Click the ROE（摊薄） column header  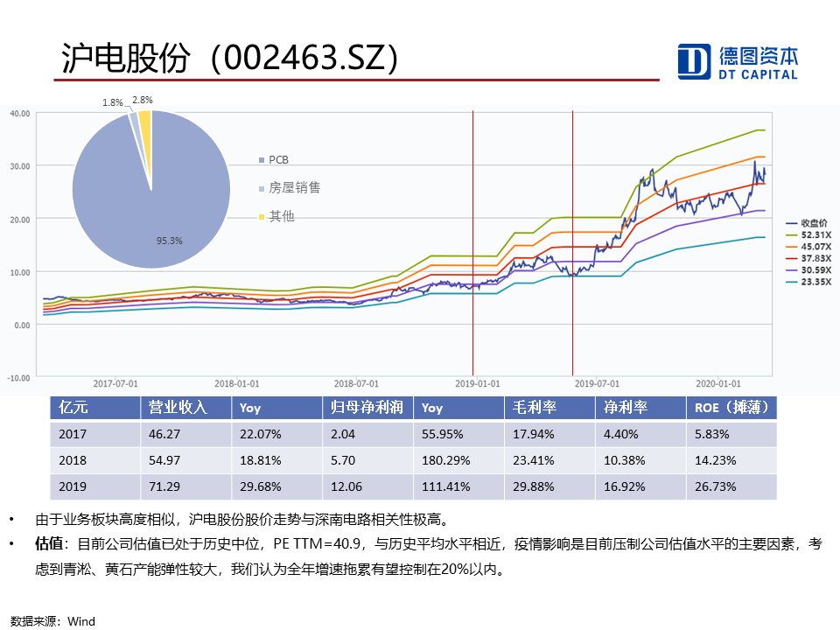pos(731,408)
